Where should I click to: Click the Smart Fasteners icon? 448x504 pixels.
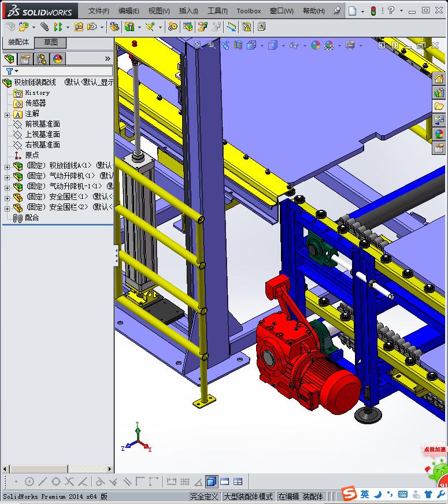[79, 27]
